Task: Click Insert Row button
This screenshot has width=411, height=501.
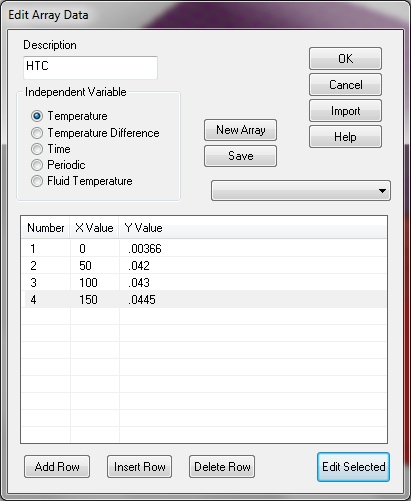Action: 139,467
